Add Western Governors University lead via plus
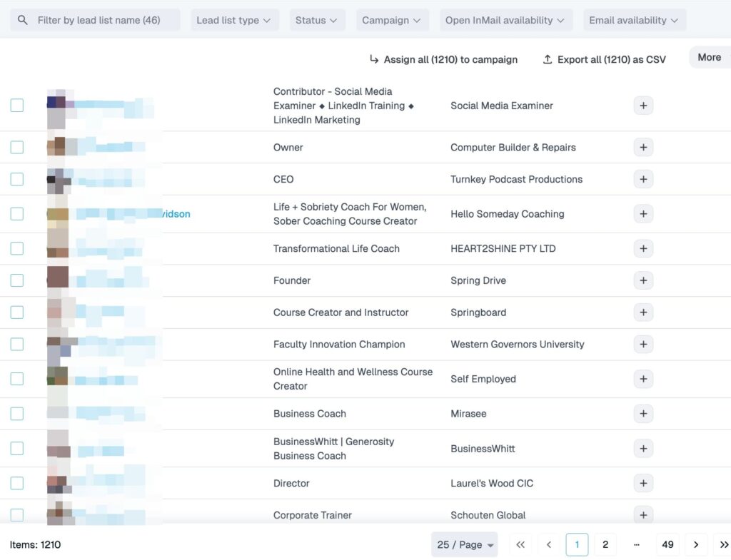The width and height of the screenshot is (731, 560). click(643, 345)
